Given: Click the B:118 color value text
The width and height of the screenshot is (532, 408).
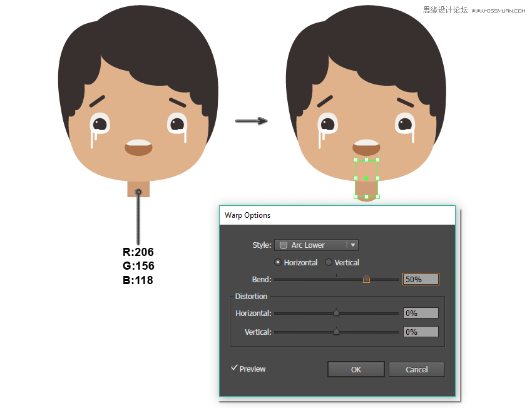Looking at the screenshot, I should [138, 280].
